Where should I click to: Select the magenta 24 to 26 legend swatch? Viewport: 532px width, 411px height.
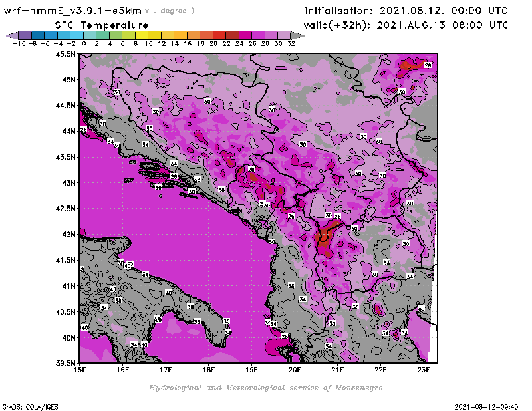pyautogui.click(x=245, y=35)
